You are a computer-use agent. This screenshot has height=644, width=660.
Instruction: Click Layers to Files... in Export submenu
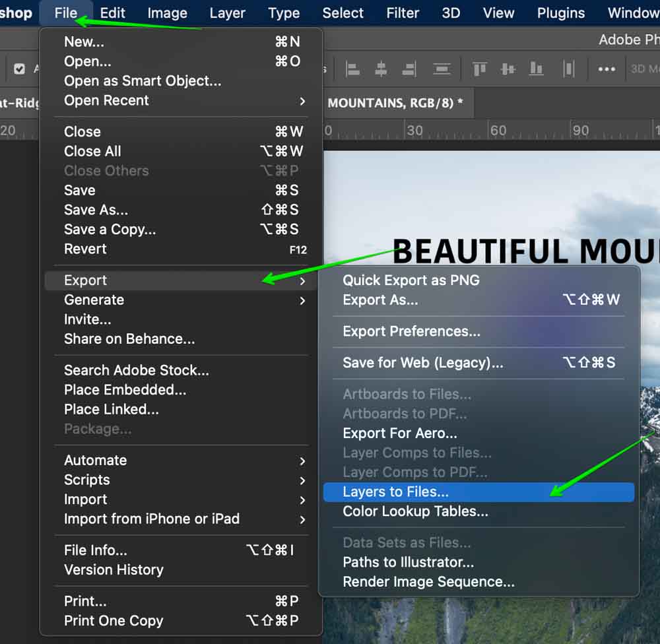[479, 492]
